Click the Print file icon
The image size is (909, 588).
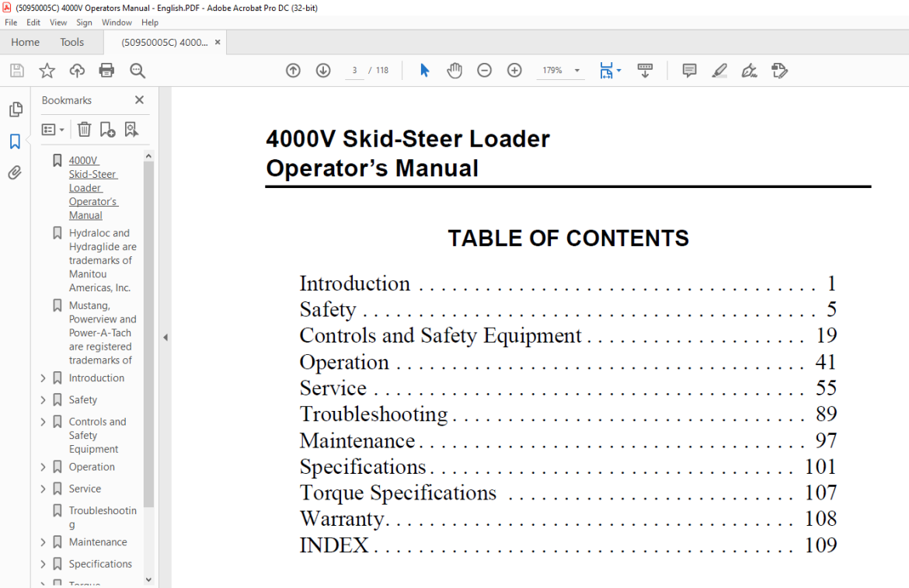pyautogui.click(x=106, y=71)
